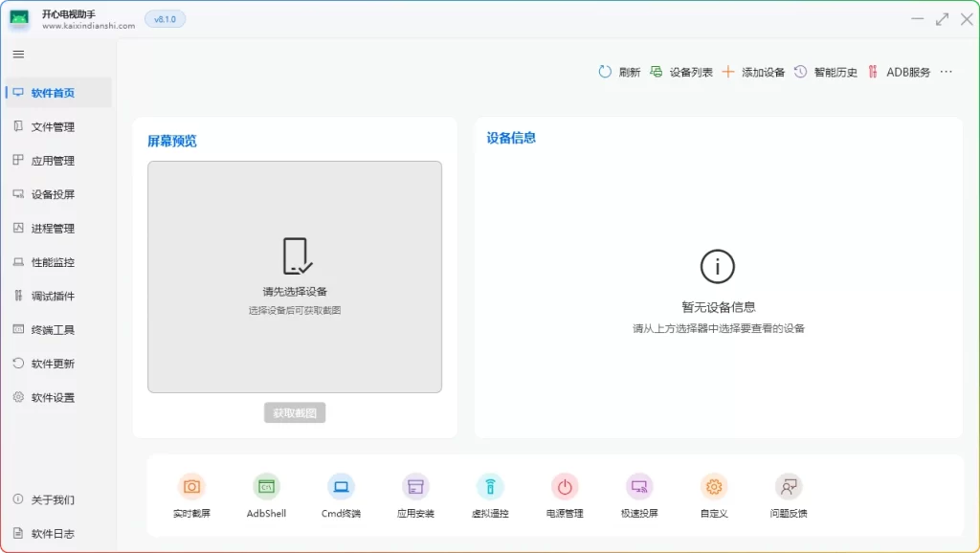The width and height of the screenshot is (980, 553).
Task: Open the more options ellipsis menu
Action: (946, 71)
